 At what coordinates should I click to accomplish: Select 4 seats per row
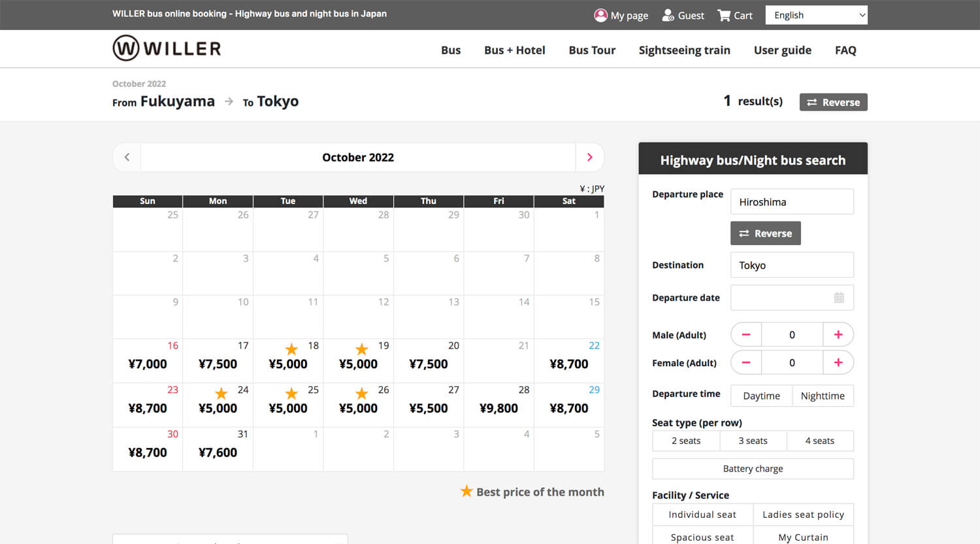(x=820, y=441)
